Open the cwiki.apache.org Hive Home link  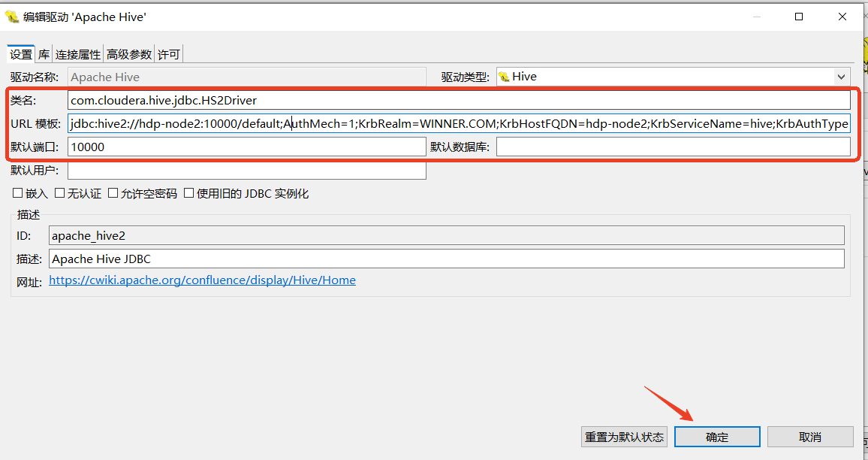click(x=202, y=280)
